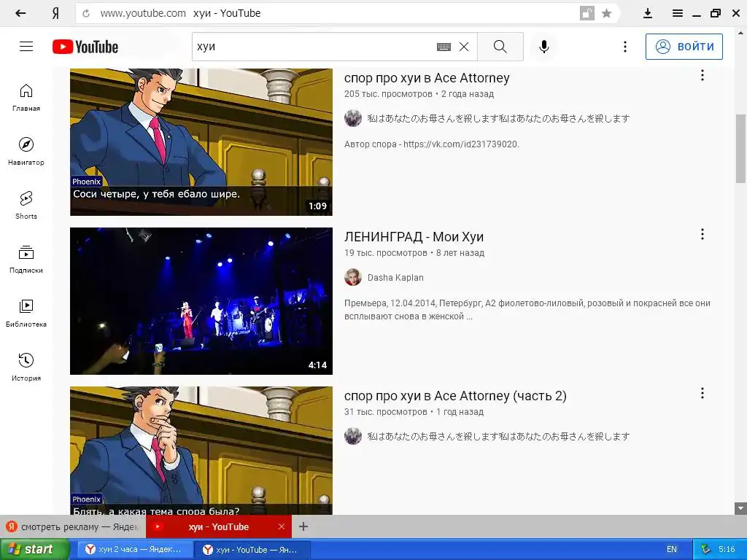Screen dimensions: 747x560
Task: Click description Автор спора vk.com text
Action: [432, 144]
